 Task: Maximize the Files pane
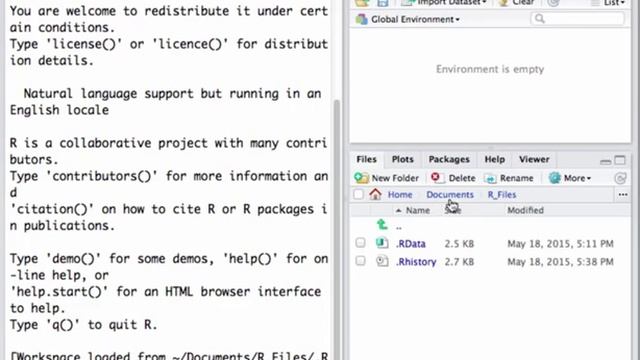click(620, 160)
